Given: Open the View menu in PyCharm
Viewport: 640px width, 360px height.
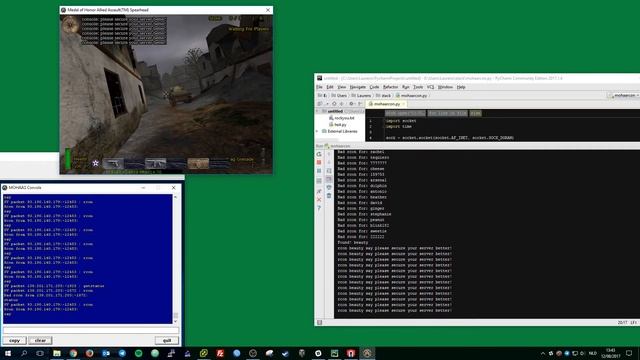Looking at the screenshot, I should (342, 87).
